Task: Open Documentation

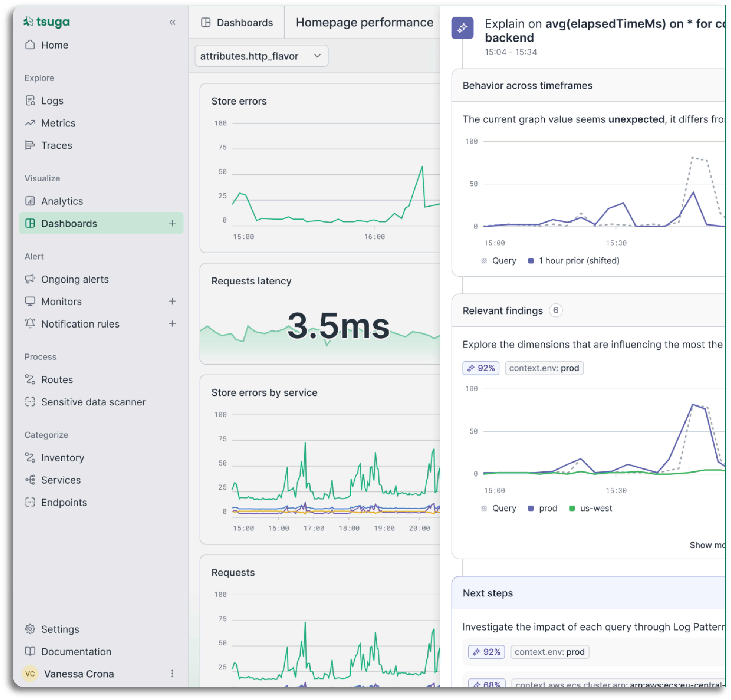Action: (x=76, y=652)
